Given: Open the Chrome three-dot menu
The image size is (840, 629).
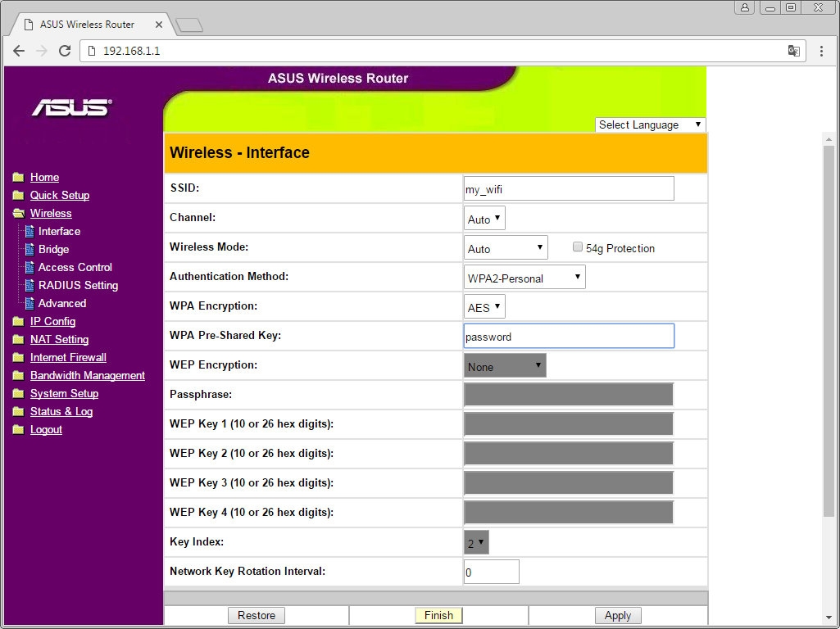Looking at the screenshot, I should click(821, 51).
